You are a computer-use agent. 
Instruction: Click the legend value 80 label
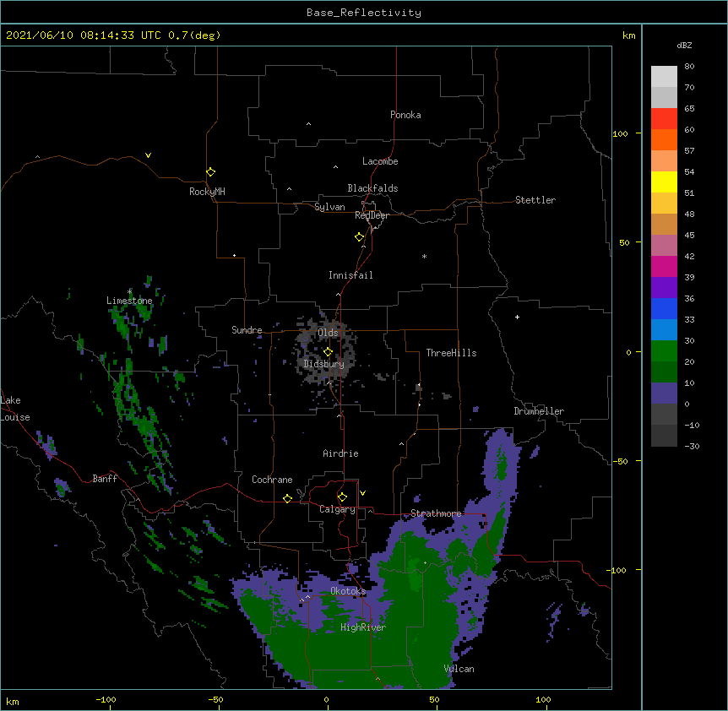689,67
